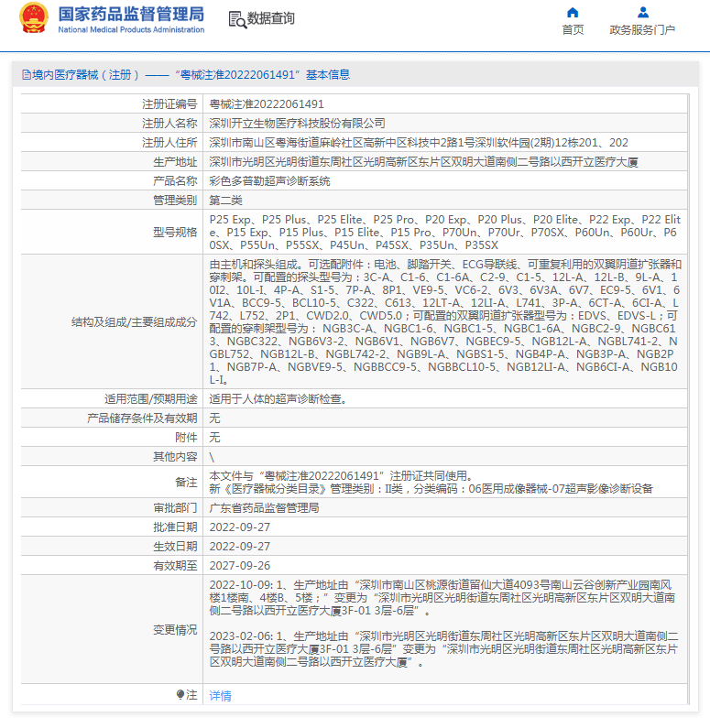Image resolution: width=710 pixels, height=728 pixels.
Task: Go to 首页 text link
Action: [573, 29]
